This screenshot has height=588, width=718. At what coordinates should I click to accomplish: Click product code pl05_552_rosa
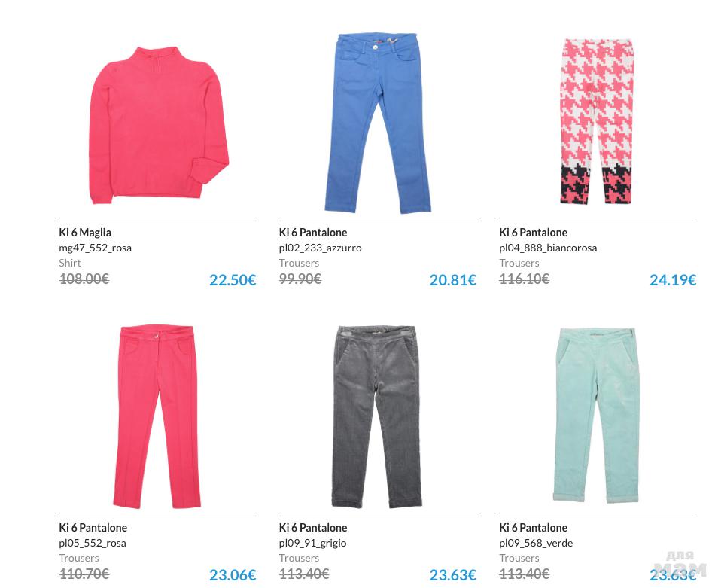[x=92, y=543]
